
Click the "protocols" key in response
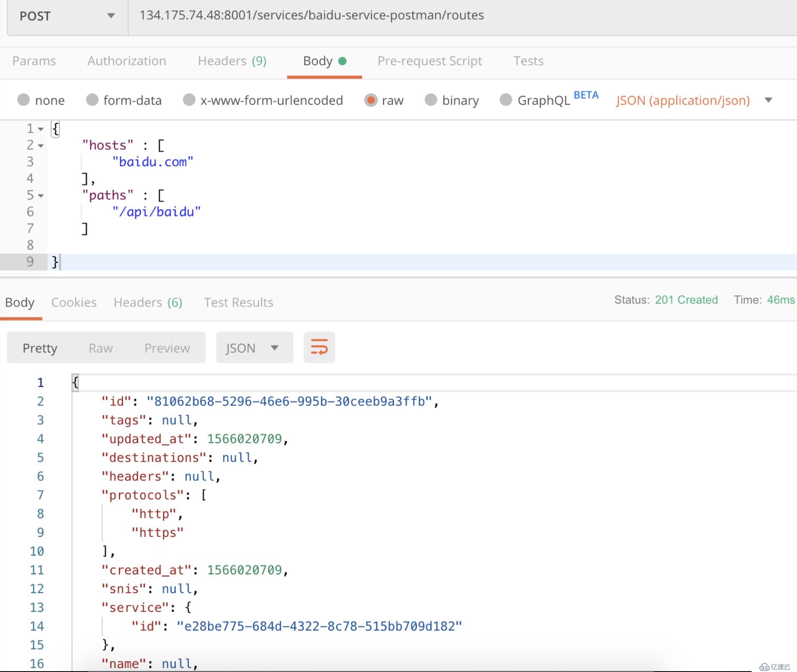(x=143, y=495)
